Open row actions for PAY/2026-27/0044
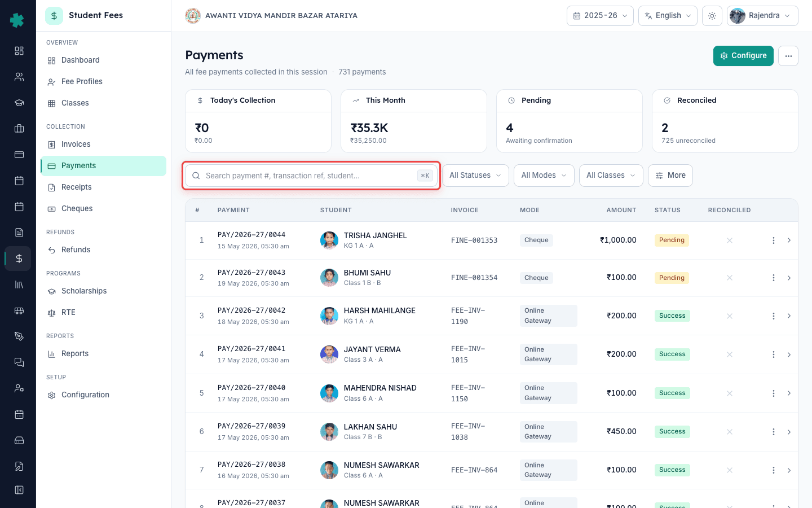Image resolution: width=812 pixels, height=508 pixels. tap(774, 240)
